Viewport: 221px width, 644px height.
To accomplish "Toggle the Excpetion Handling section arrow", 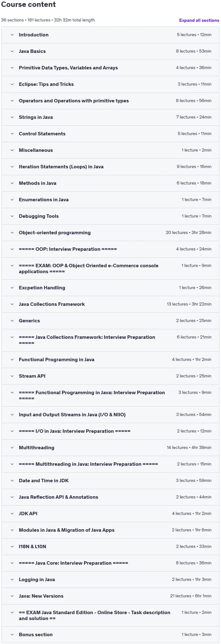I will pos(12,288).
